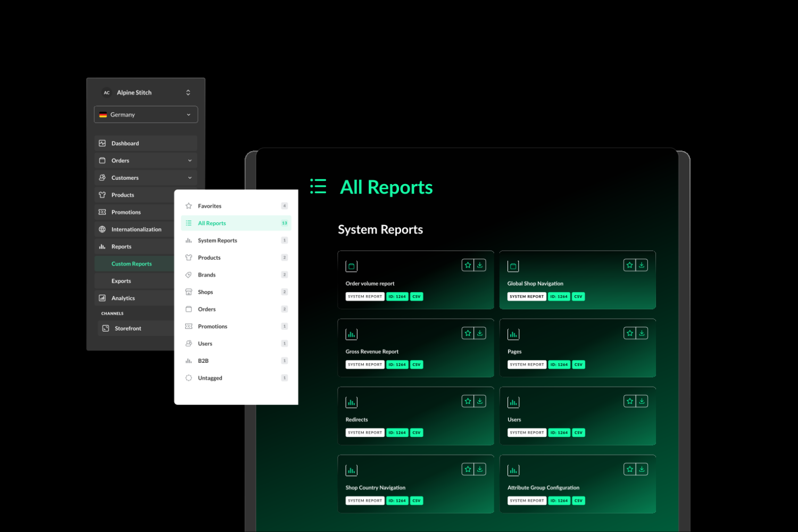This screenshot has height=532, width=798.
Task: Click the Favorites star icon in category list
Action: (188, 206)
